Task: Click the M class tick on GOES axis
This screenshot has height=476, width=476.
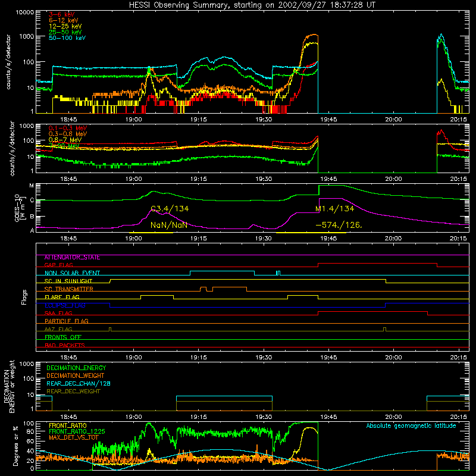Action: click(32, 186)
